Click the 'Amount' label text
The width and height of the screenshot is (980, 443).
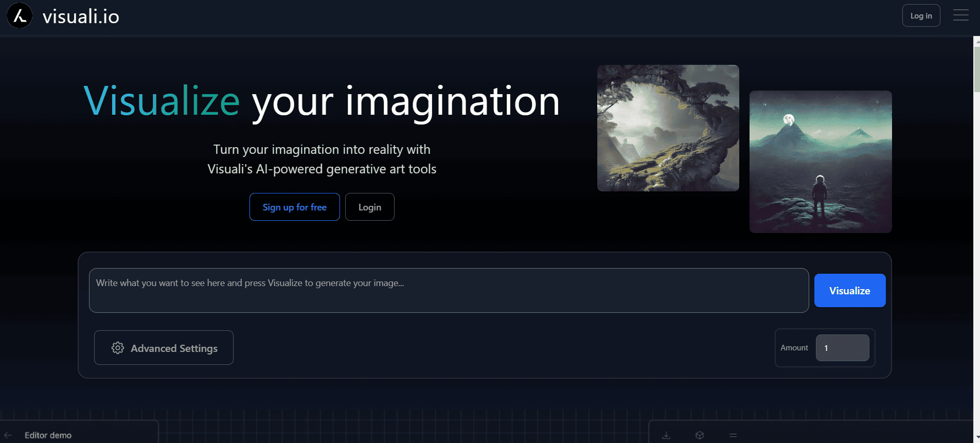(x=794, y=348)
